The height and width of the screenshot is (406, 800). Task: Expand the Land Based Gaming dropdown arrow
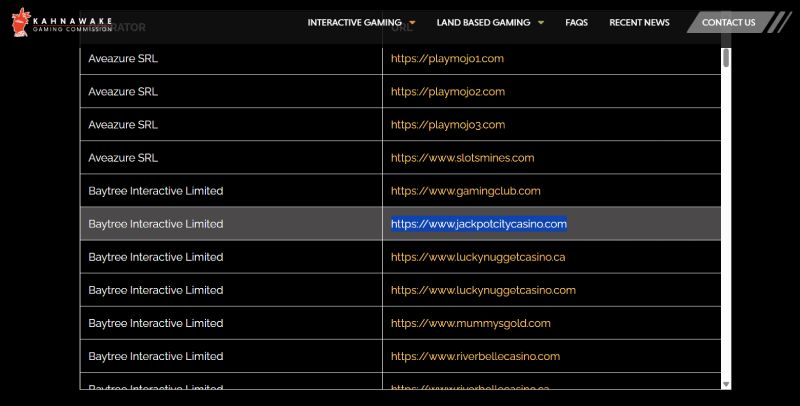click(x=541, y=22)
